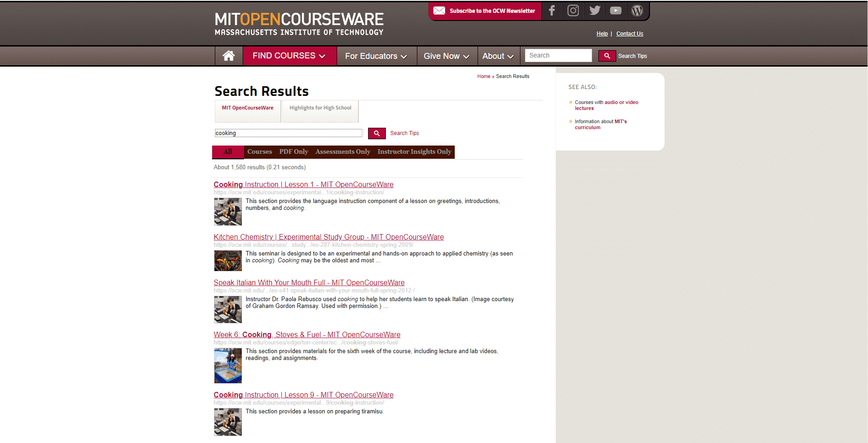This screenshot has width=868, height=443.
Task: Select the MIT OpenCourseWare tab
Action: click(248, 111)
